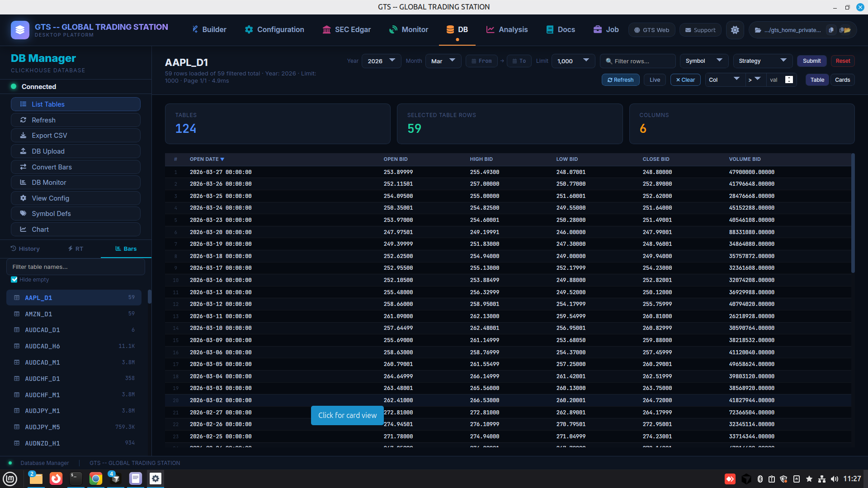This screenshot has width=868, height=488.
Task: Click the Symbol Defs sidebar item
Action: [75, 214]
